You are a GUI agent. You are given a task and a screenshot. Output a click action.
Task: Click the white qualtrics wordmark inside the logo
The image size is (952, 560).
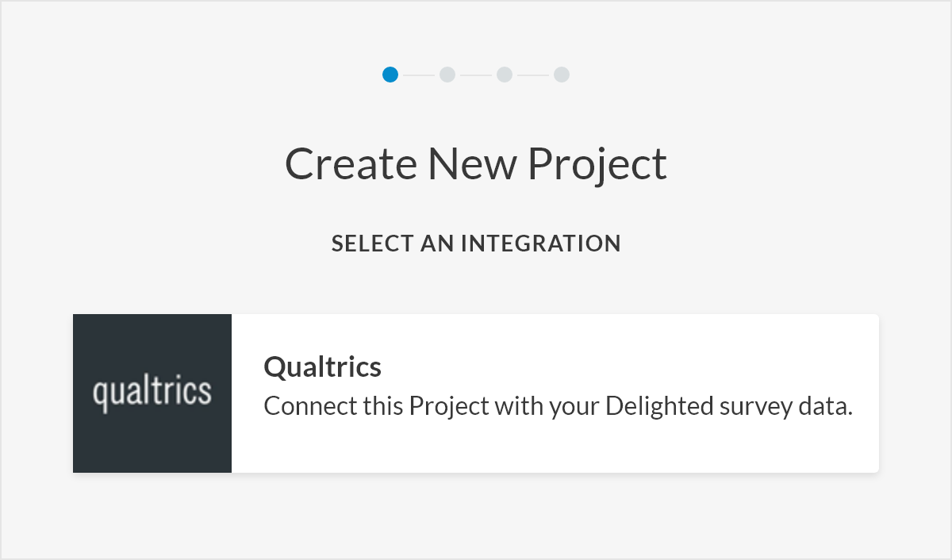152,393
